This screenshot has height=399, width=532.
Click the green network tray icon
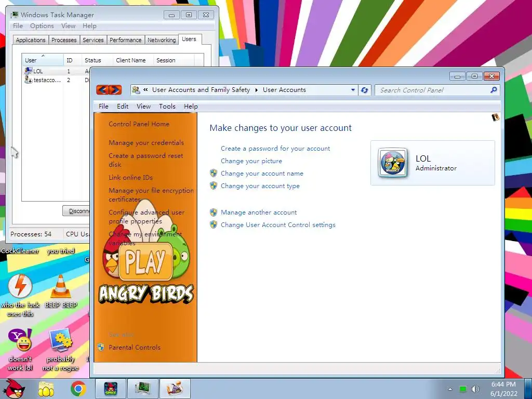(x=463, y=389)
